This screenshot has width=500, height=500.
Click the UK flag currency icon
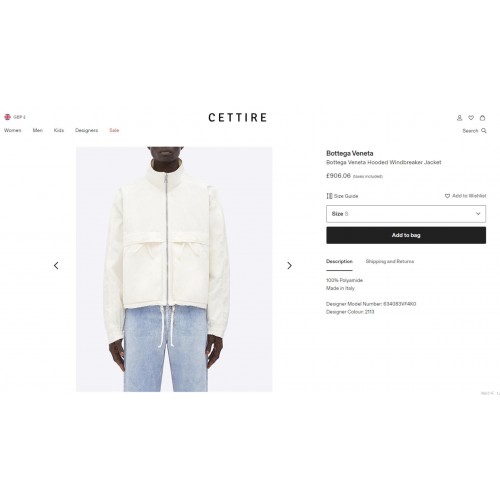pyautogui.click(x=7, y=117)
